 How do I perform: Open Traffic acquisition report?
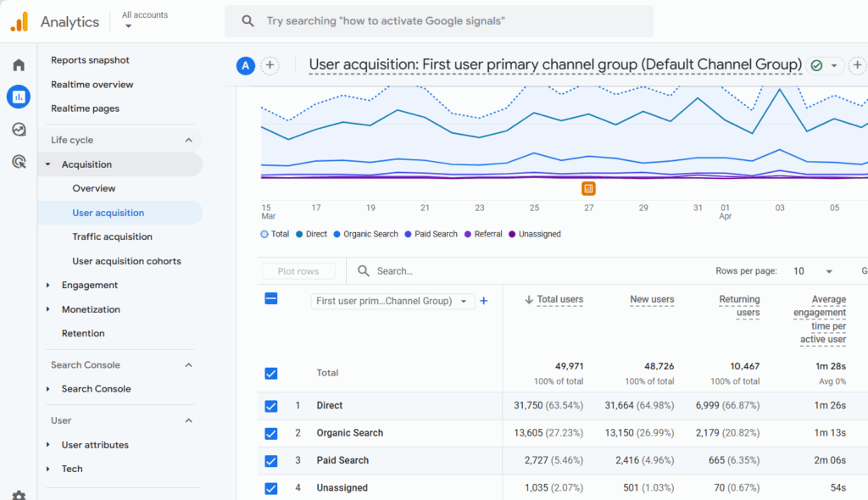(x=112, y=237)
